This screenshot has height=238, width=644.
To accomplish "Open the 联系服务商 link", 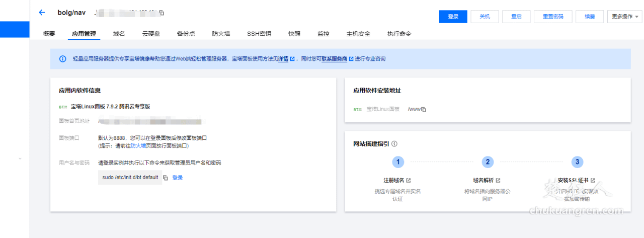I will tap(334, 59).
